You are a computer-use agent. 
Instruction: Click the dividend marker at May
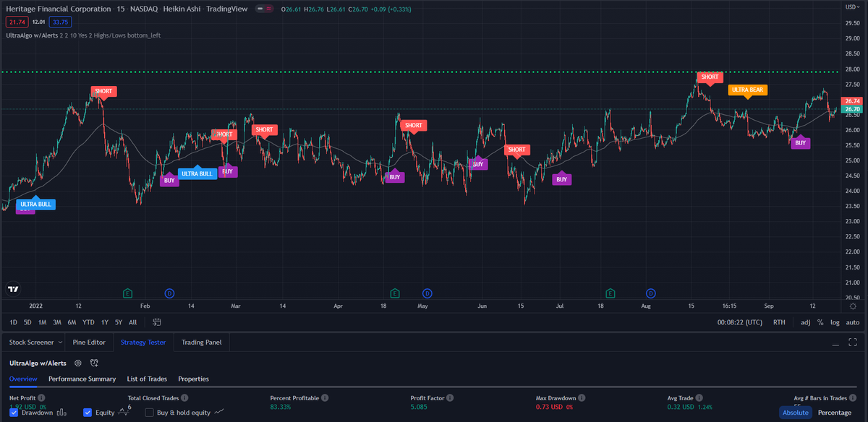[x=427, y=293]
